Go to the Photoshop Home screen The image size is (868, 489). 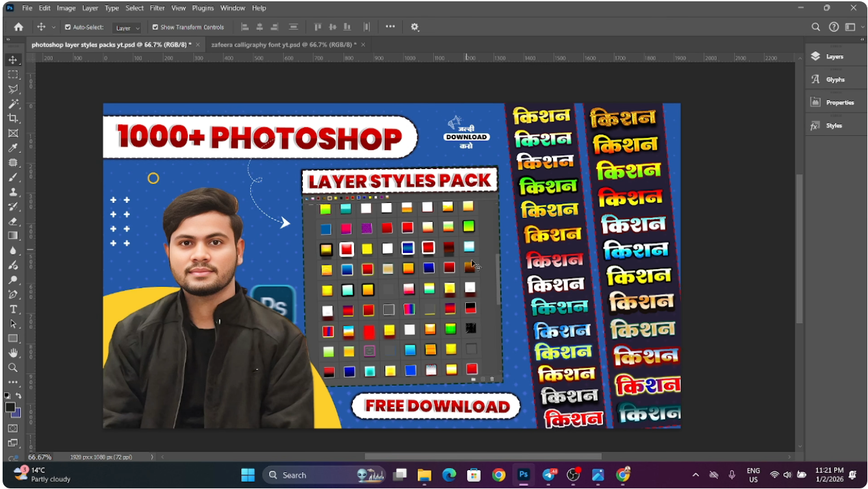(x=18, y=27)
